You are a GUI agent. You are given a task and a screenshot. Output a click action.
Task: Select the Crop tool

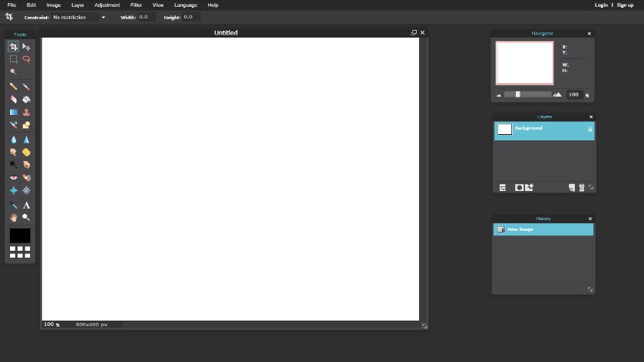[14, 47]
